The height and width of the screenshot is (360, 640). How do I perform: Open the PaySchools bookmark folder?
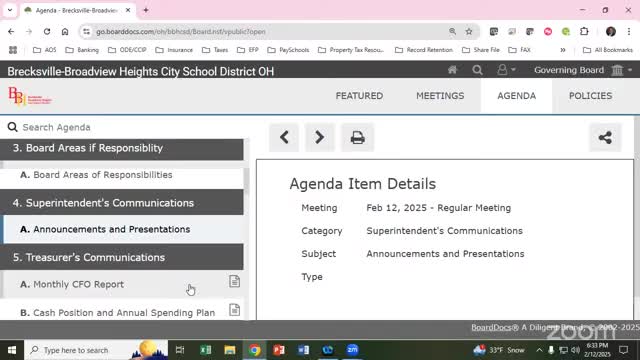point(288,50)
